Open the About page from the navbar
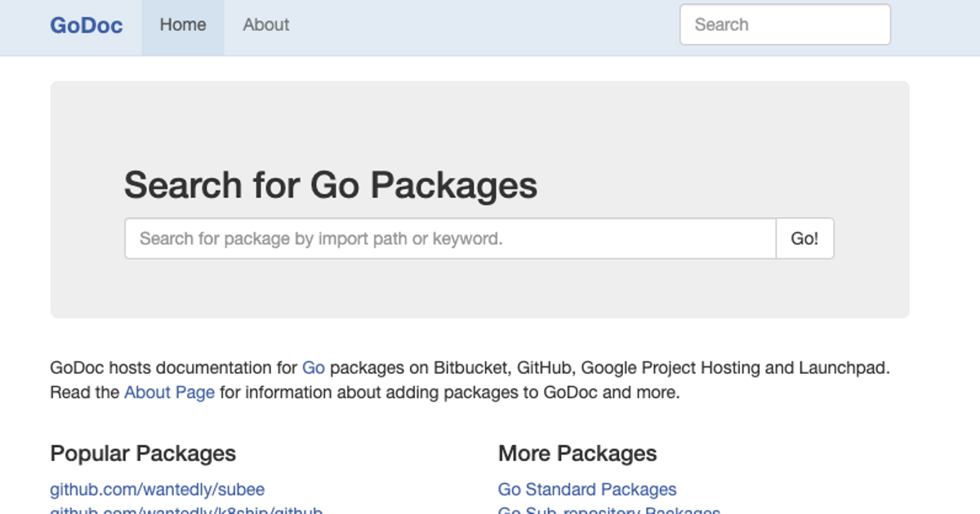This screenshot has width=980, height=514. coord(265,24)
